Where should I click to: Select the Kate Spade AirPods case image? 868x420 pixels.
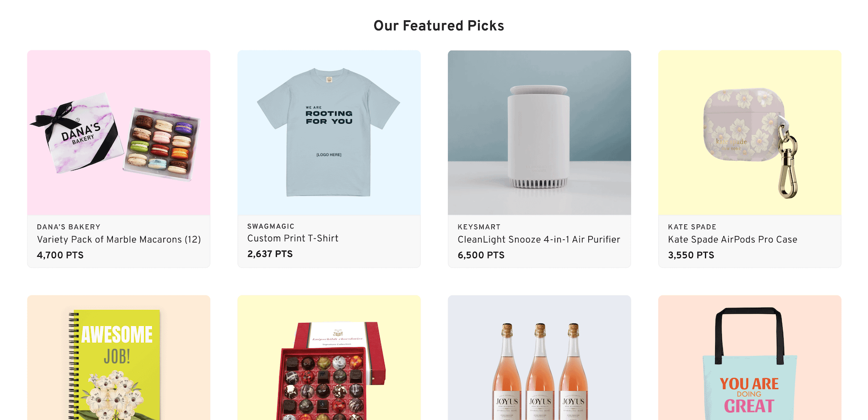(x=749, y=133)
